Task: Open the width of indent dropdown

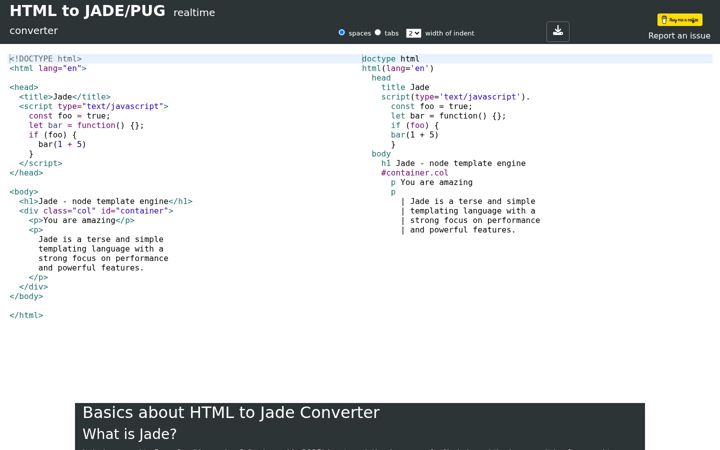Action: tap(413, 33)
